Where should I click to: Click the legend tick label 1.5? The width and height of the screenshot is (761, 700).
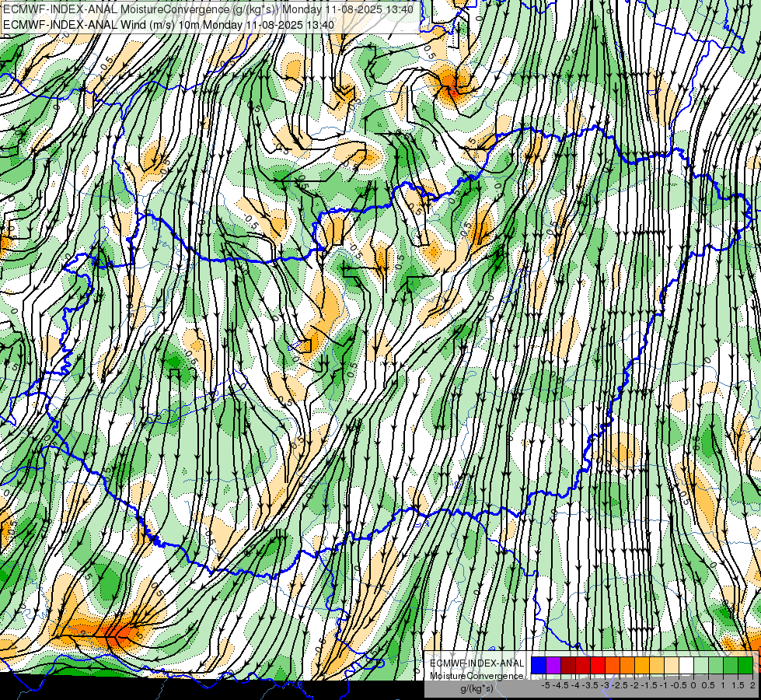(x=738, y=685)
